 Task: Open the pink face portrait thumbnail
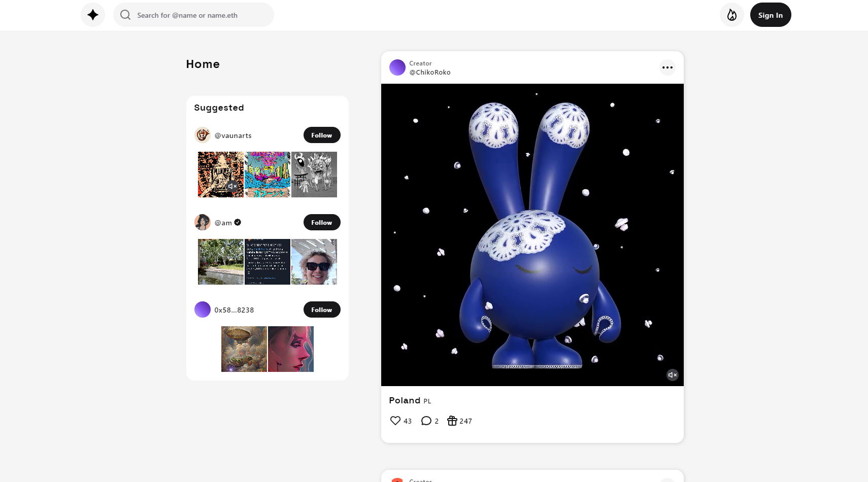291,349
